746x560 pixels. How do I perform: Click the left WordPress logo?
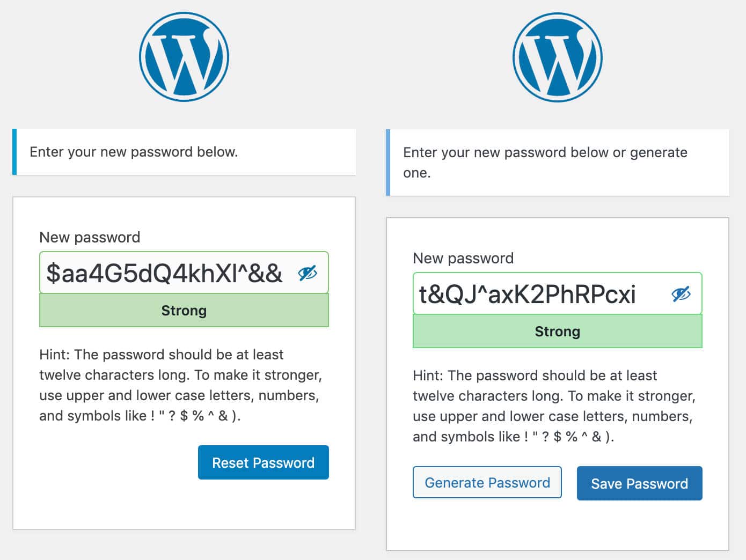click(x=184, y=55)
